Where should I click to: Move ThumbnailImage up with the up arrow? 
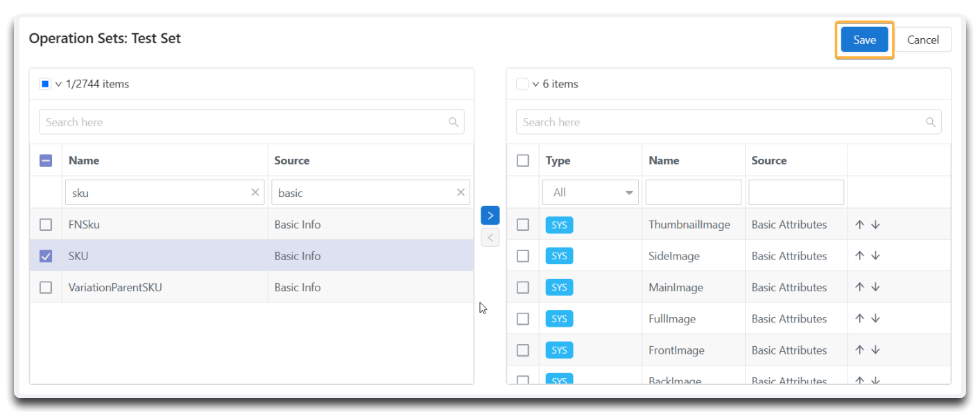click(x=859, y=225)
